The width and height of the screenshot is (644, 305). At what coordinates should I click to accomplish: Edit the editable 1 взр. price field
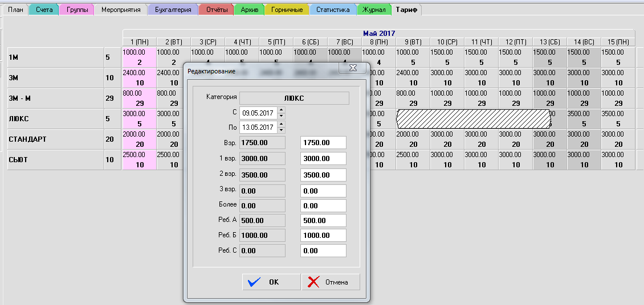323,159
